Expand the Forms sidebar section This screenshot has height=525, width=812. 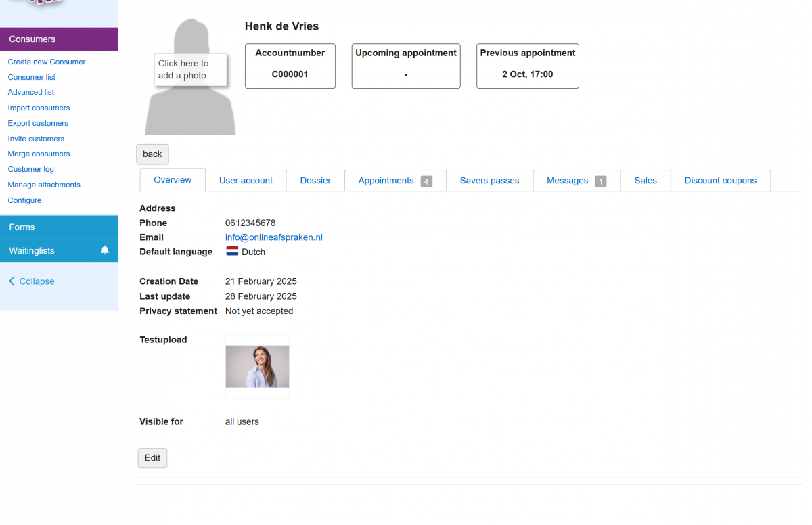pyautogui.click(x=59, y=227)
